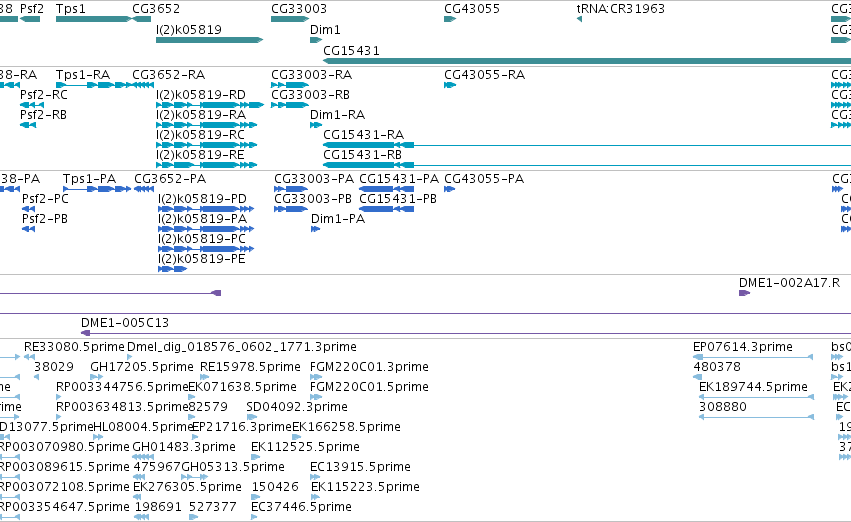Select the CG15431-PB protein label
Screen dimensions: 851x522
(398, 199)
